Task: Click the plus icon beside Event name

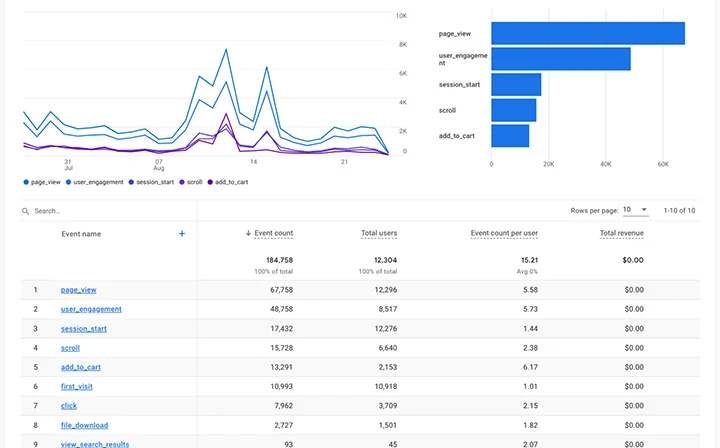Action: [182, 234]
